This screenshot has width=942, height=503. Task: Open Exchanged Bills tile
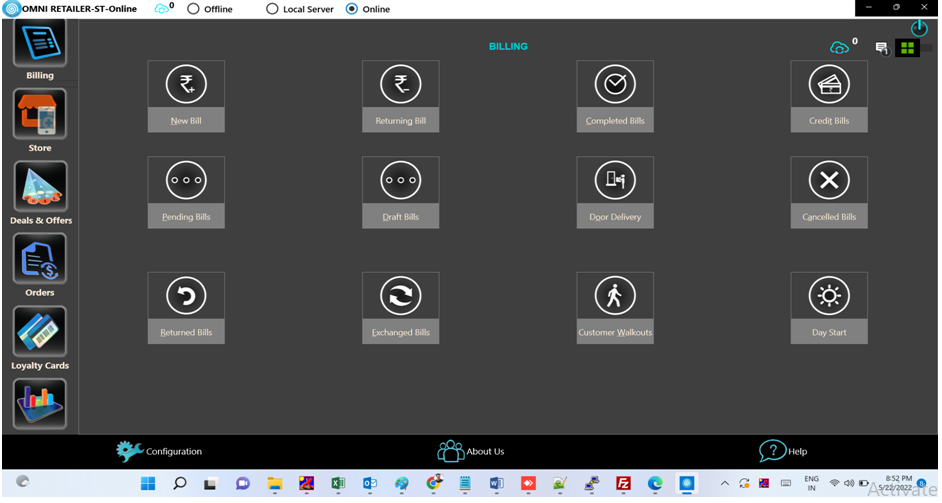coord(401,308)
